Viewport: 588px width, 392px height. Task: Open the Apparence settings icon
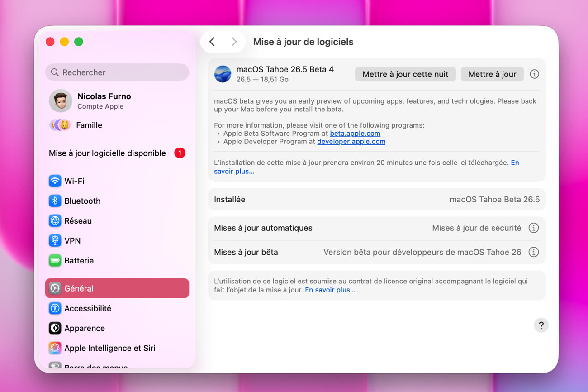pos(55,328)
